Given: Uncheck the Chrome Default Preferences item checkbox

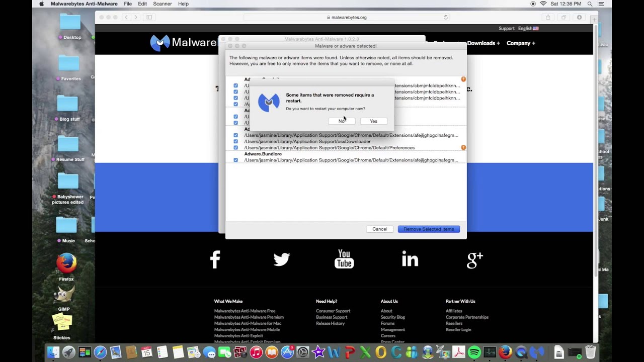Looking at the screenshot, I should 235,148.
